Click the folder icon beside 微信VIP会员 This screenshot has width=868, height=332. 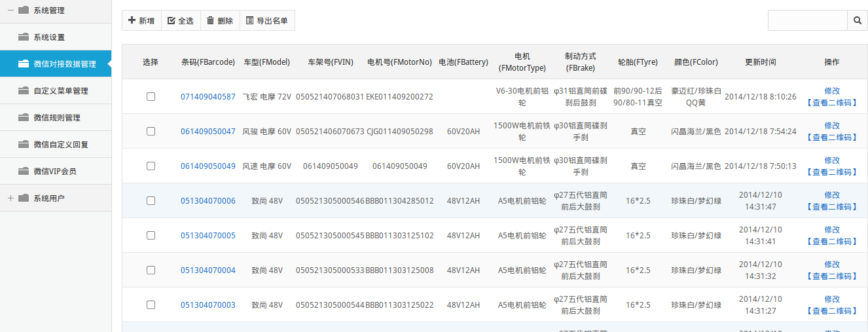tap(24, 172)
